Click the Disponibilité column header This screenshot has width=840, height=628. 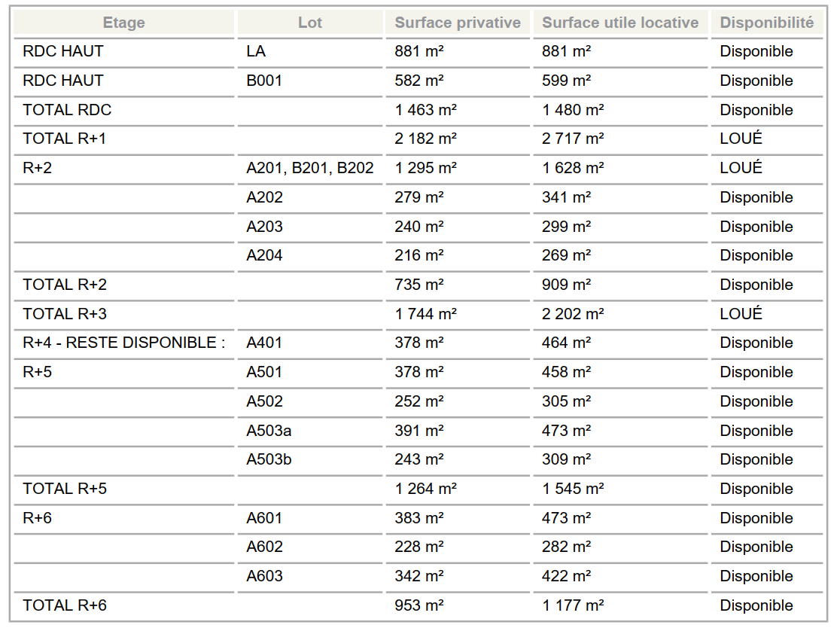coord(766,23)
